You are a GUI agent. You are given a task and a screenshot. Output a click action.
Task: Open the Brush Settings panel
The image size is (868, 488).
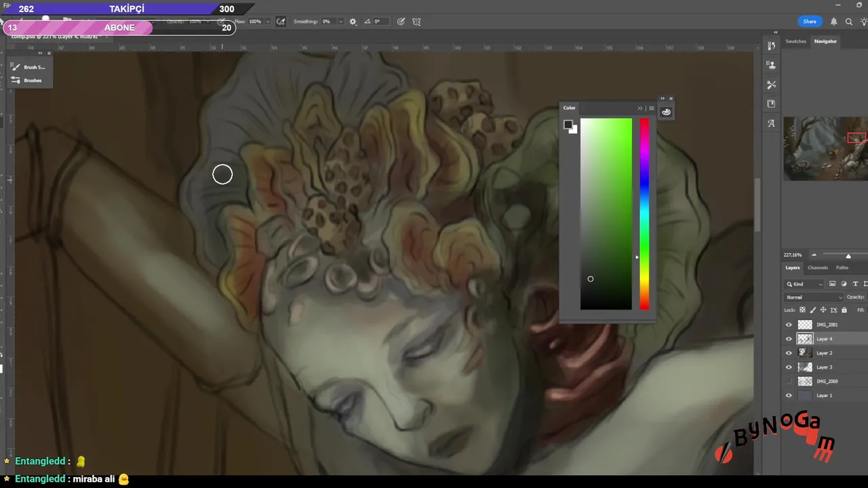[28, 67]
